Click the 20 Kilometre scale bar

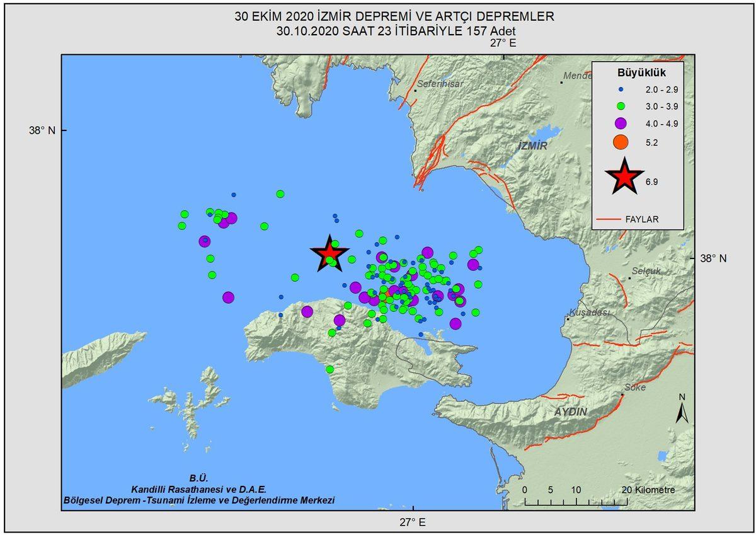coord(645,488)
